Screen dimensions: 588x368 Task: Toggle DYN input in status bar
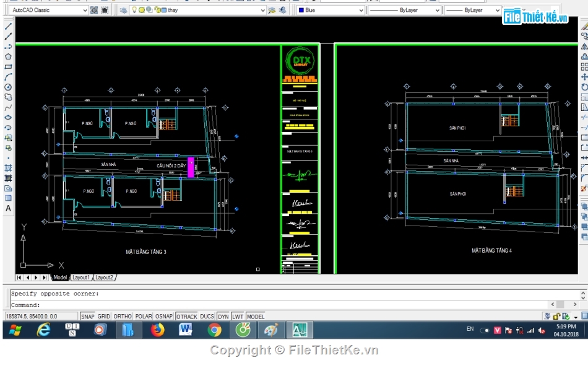pos(223,317)
